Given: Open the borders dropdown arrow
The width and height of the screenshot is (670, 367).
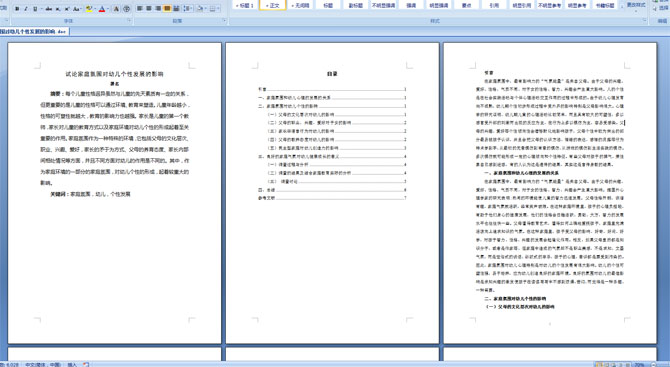Looking at the screenshot, I should pos(218,9).
